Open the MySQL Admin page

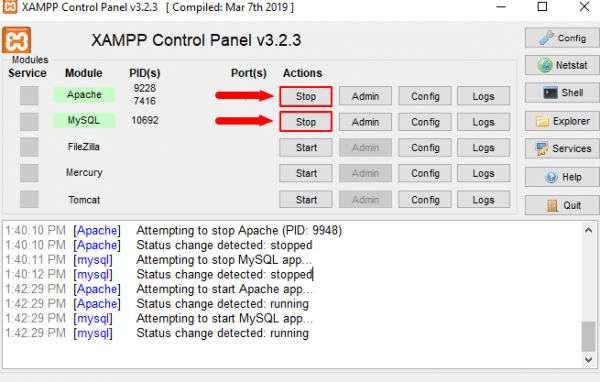(x=365, y=122)
